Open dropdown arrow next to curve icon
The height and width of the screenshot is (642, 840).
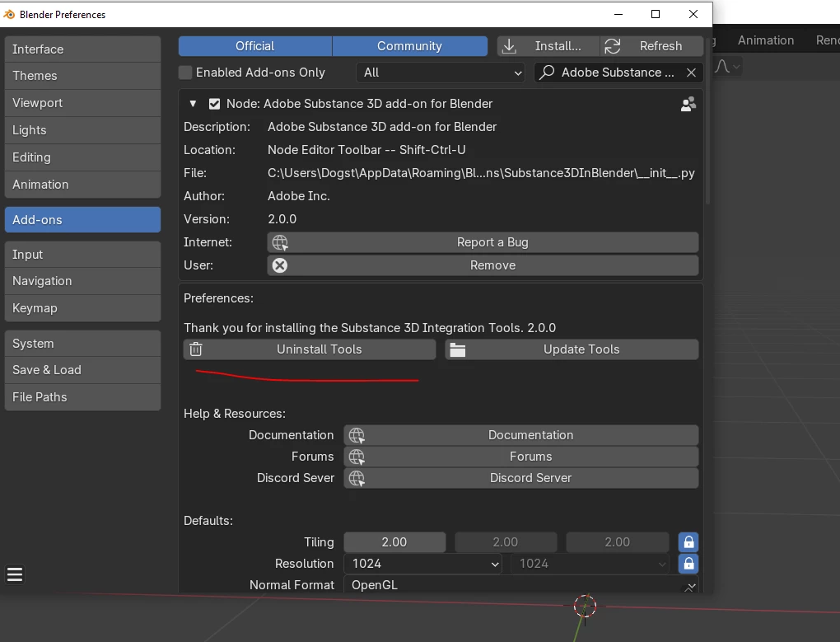[x=736, y=67]
